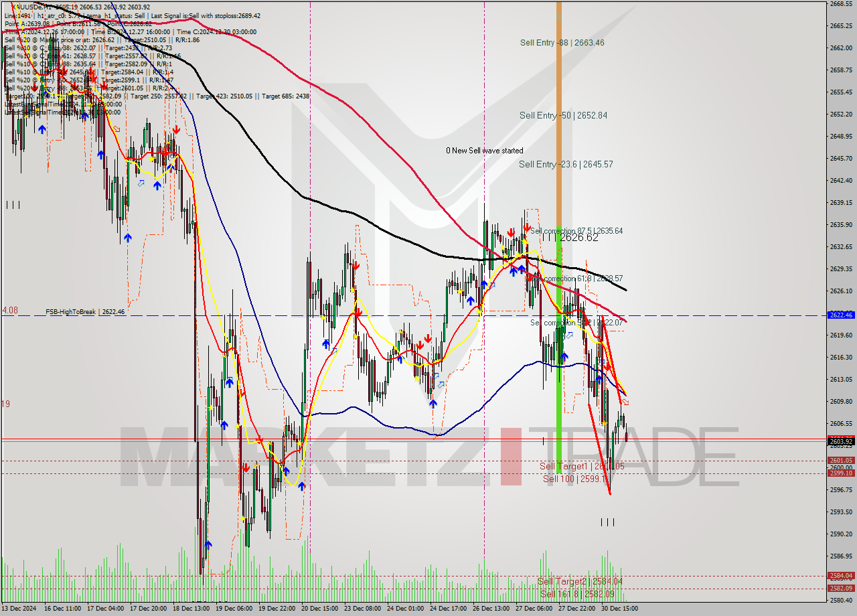Select the '19 Dec 22:00' time label
Image resolution: width=857 pixels, height=616 pixels.
coord(277,609)
